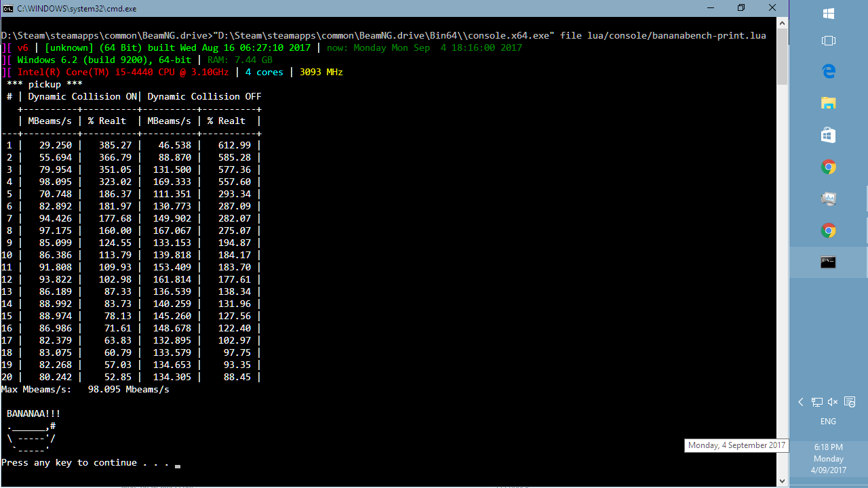Click the value 140.259 in row 14

pos(172,304)
